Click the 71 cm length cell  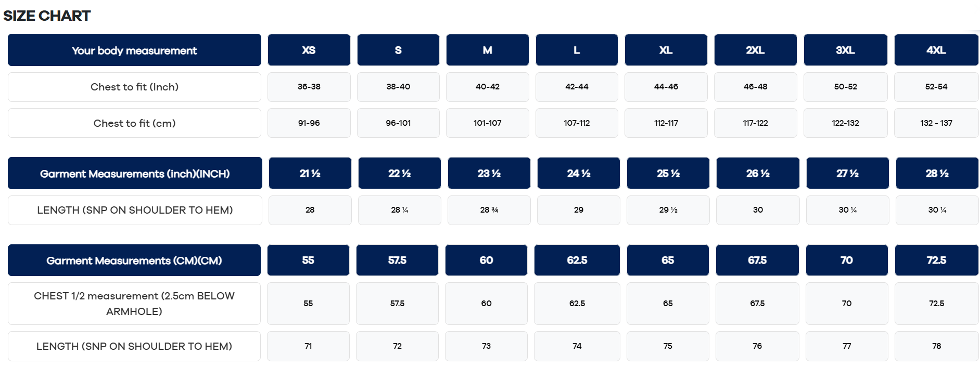(308, 346)
